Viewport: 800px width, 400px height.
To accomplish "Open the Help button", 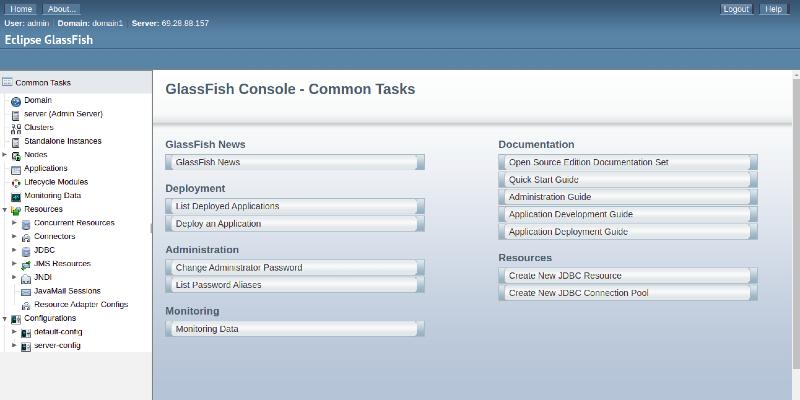I will coord(774,9).
